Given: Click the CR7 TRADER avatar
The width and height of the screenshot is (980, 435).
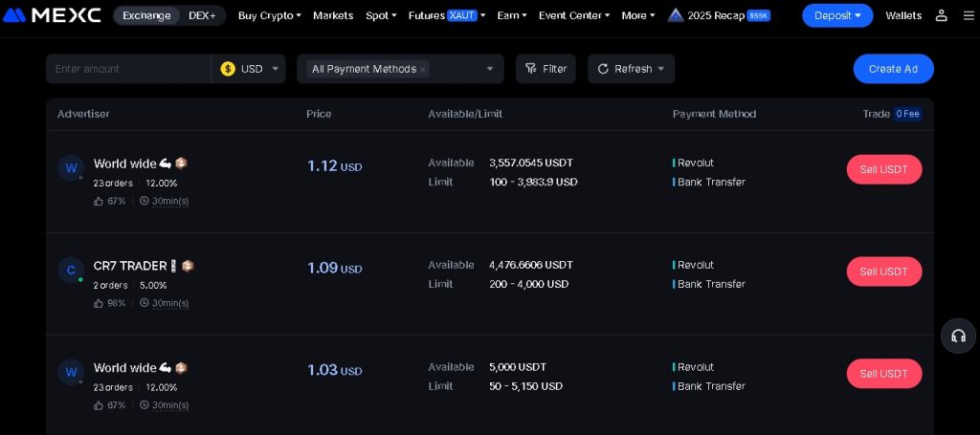Looking at the screenshot, I should pyautogui.click(x=71, y=270).
